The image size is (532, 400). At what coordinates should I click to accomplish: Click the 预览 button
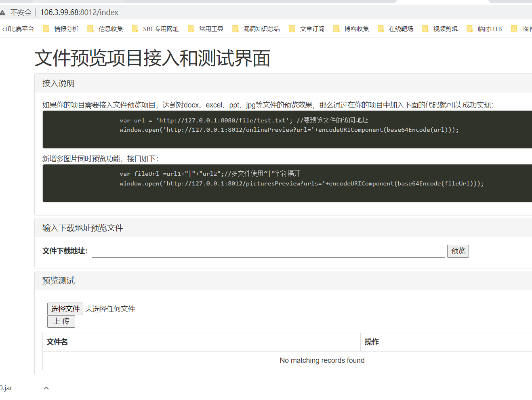(458, 251)
